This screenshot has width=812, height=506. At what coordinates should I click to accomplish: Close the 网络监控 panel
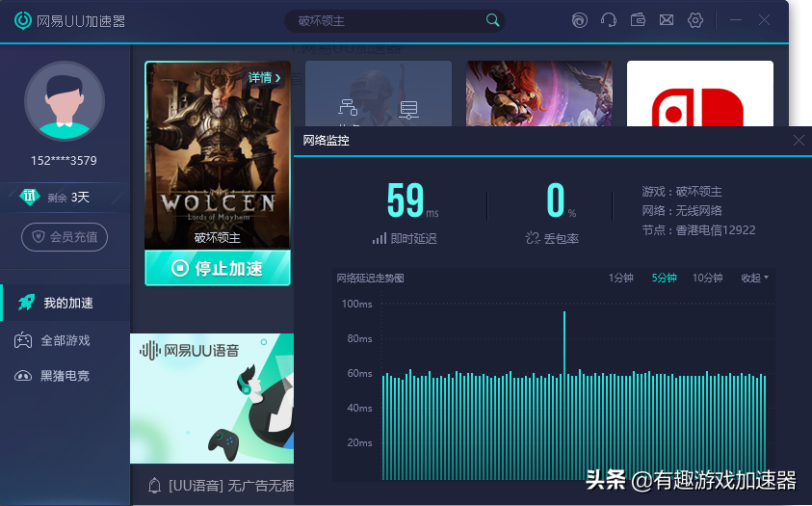pyautogui.click(x=799, y=141)
